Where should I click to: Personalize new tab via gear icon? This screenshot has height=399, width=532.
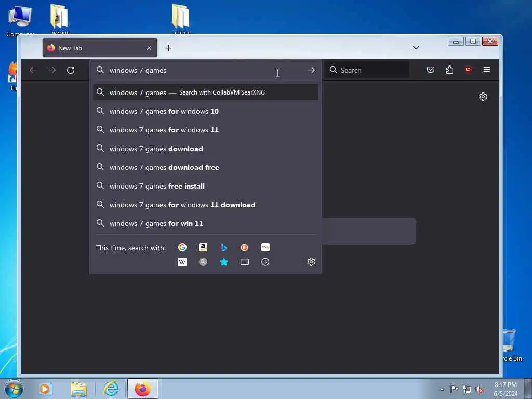[483, 97]
